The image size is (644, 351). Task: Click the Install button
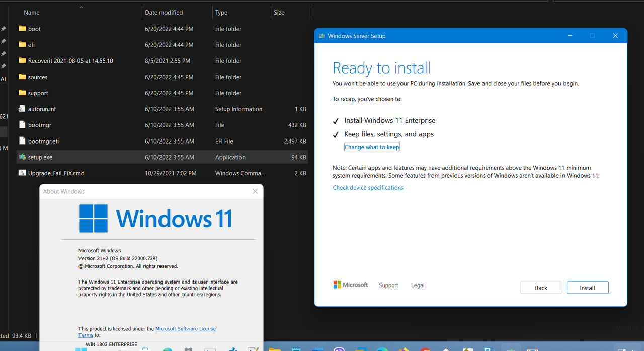[x=588, y=288]
